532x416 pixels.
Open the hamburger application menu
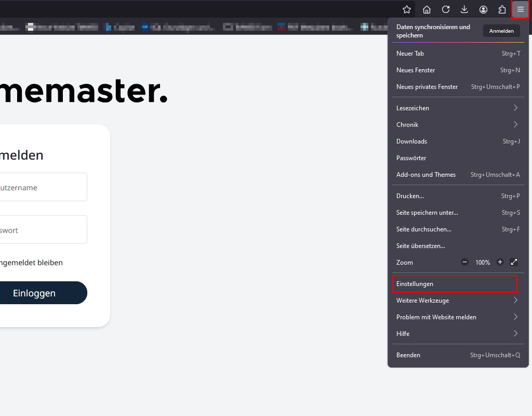pyautogui.click(x=520, y=9)
